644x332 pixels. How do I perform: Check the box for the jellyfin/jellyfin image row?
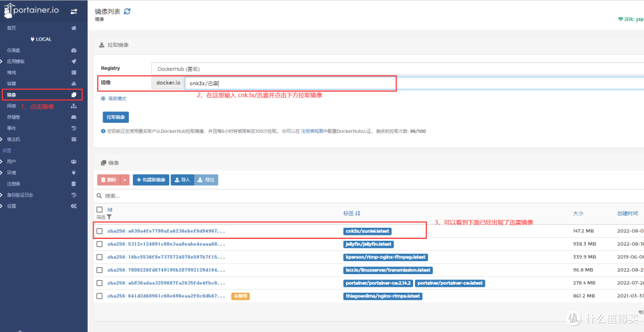100,244
